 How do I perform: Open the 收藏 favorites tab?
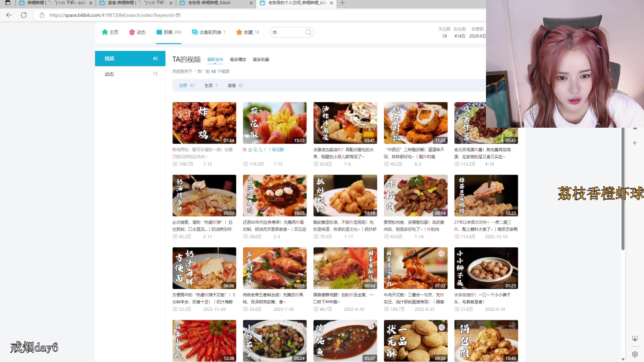248,32
